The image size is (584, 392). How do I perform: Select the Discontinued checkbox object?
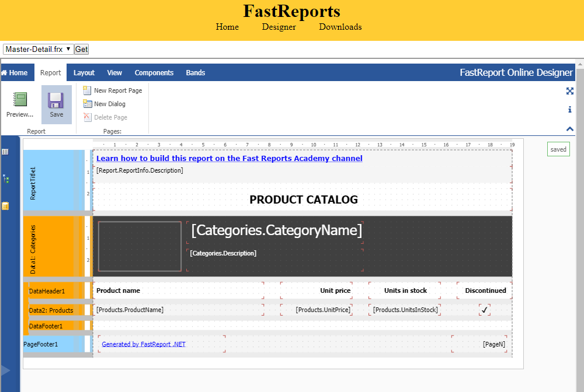click(x=484, y=310)
